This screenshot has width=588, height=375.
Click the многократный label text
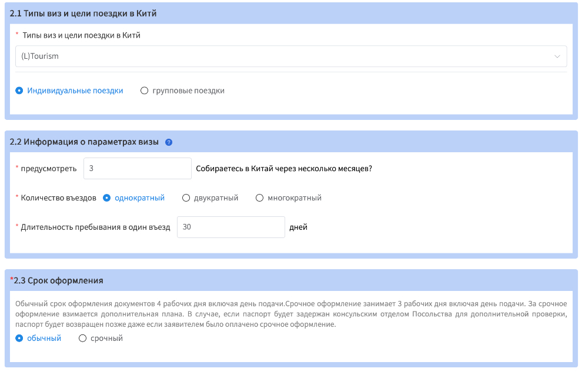[294, 198]
